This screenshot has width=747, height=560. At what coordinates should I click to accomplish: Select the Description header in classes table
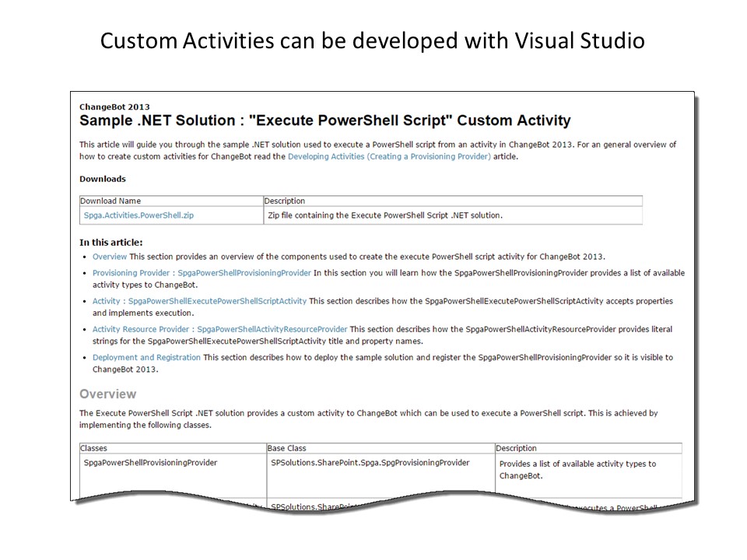click(589, 448)
